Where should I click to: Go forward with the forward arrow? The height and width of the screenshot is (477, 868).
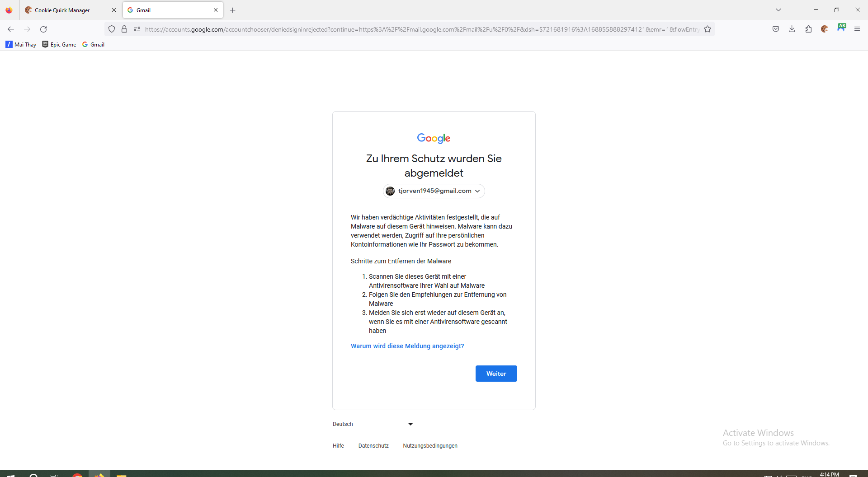[27, 29]
